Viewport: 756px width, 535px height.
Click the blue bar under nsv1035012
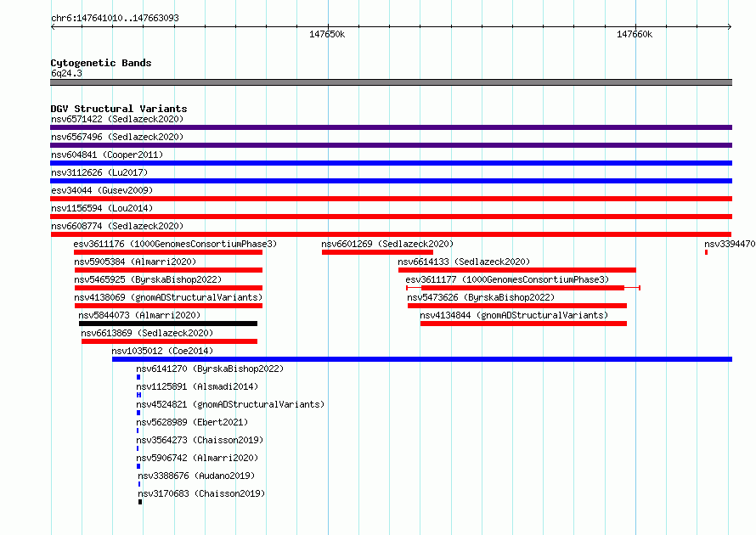pos(422,359)
